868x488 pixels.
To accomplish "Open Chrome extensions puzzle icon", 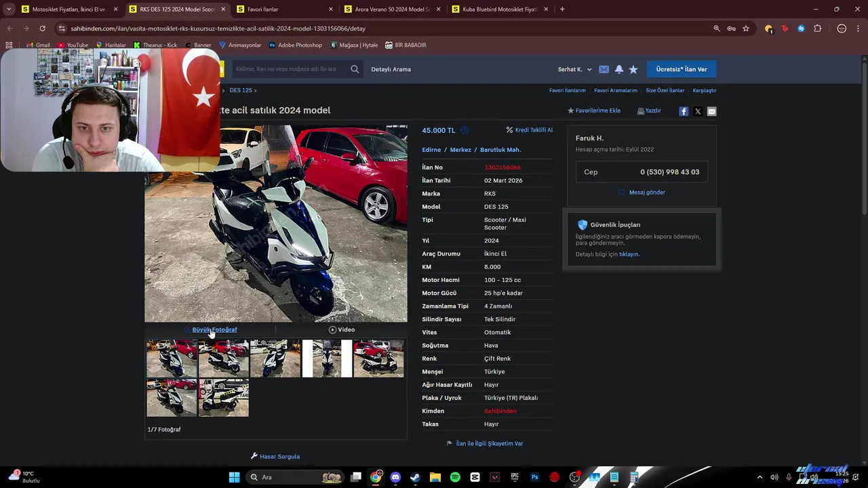I will [x=817, y=28].
